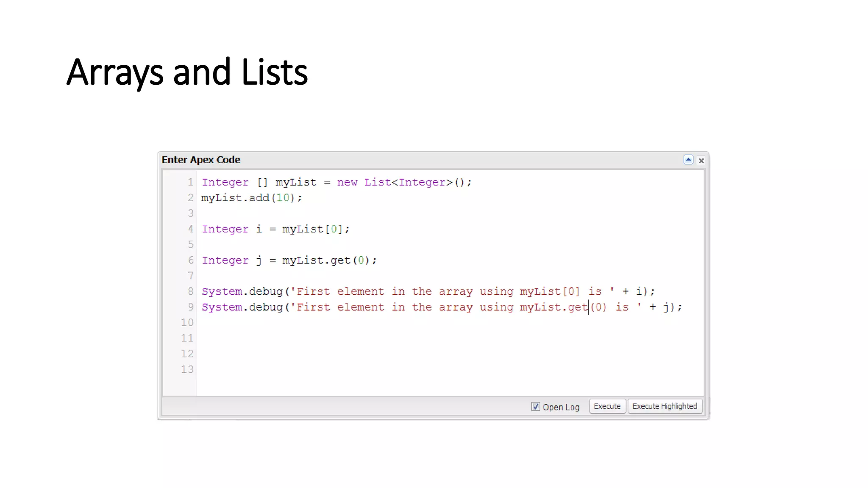This screenshot has width=868, height=488.
Task: Click the System.debug line using myList[0]
Action: pyautogui.click(x=428, y=291)
